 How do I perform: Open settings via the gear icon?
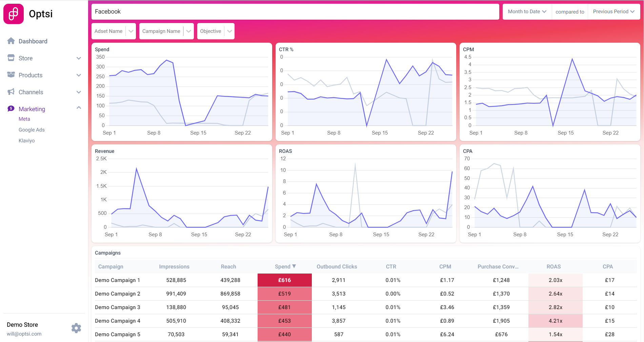pyautogui.click(x=76, y=328)
